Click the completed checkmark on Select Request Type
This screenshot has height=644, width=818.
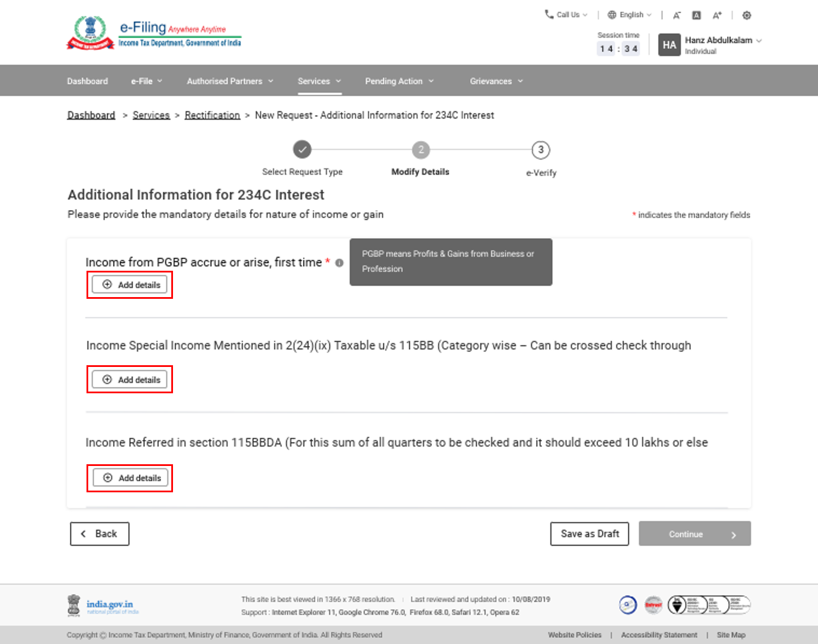[302, 149]
